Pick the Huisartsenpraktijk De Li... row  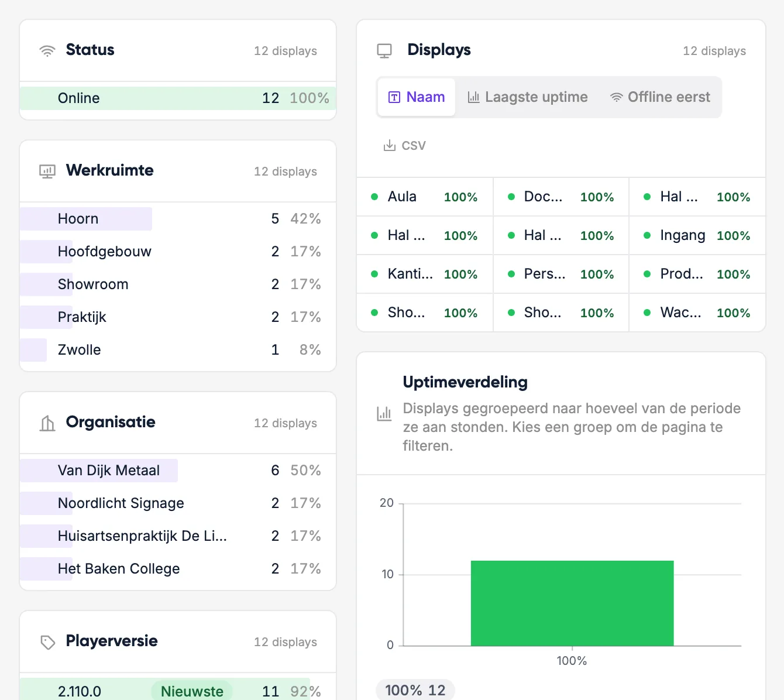point(178,536)
